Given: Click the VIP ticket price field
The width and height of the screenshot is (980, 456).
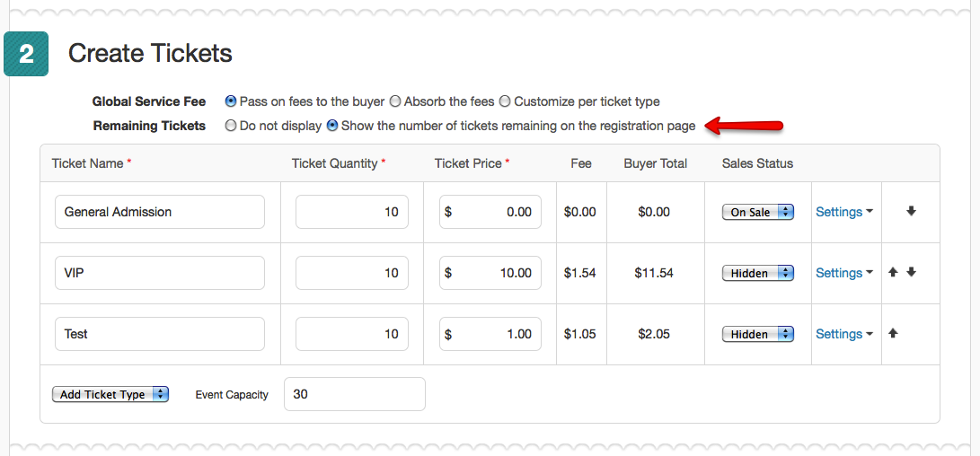Looking at the screenshot, I should point(490,273).
